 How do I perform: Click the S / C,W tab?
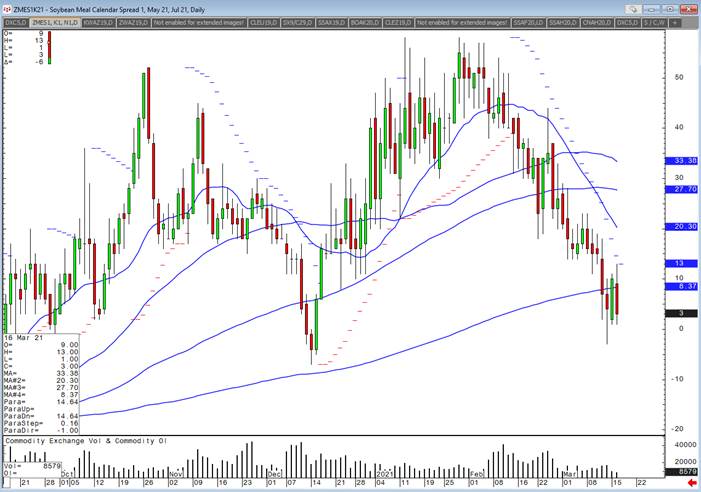[x=656, y=21]
